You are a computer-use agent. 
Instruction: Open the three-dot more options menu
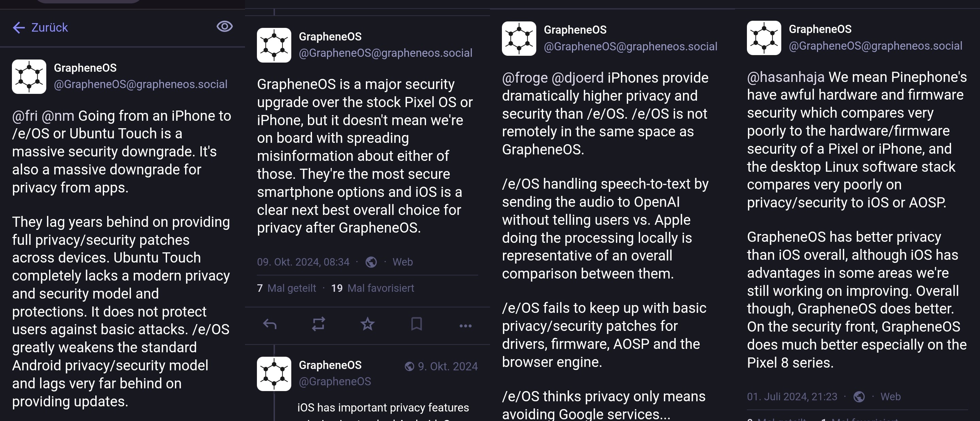(x=465, y=325)
